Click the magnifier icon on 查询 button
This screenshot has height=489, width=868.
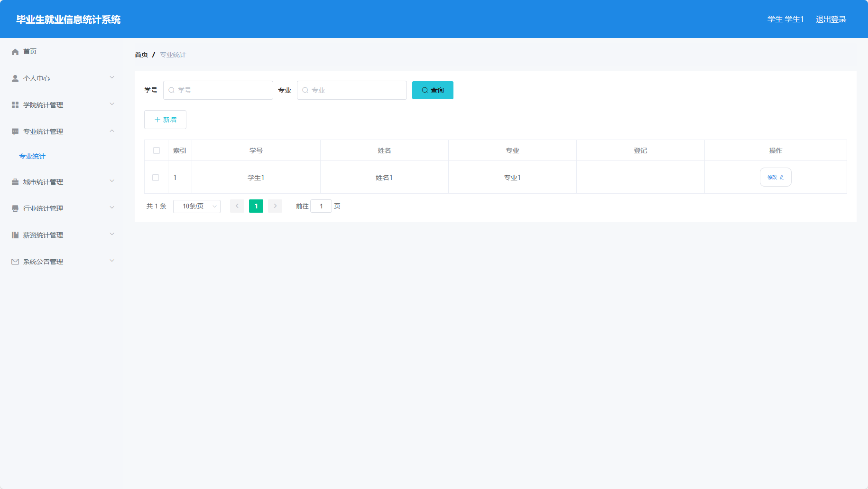(x=425, y=90)
